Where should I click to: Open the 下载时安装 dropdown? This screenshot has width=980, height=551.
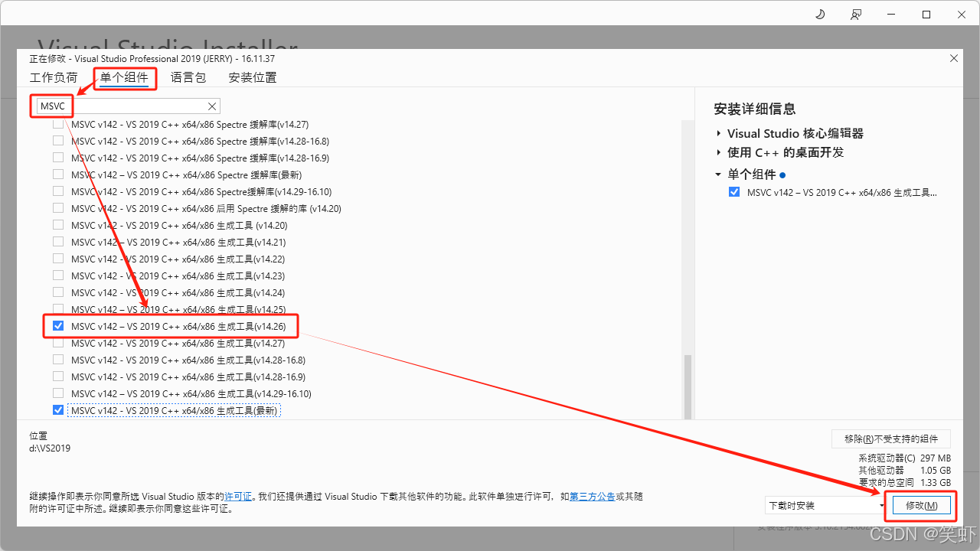tap(826, 506)
